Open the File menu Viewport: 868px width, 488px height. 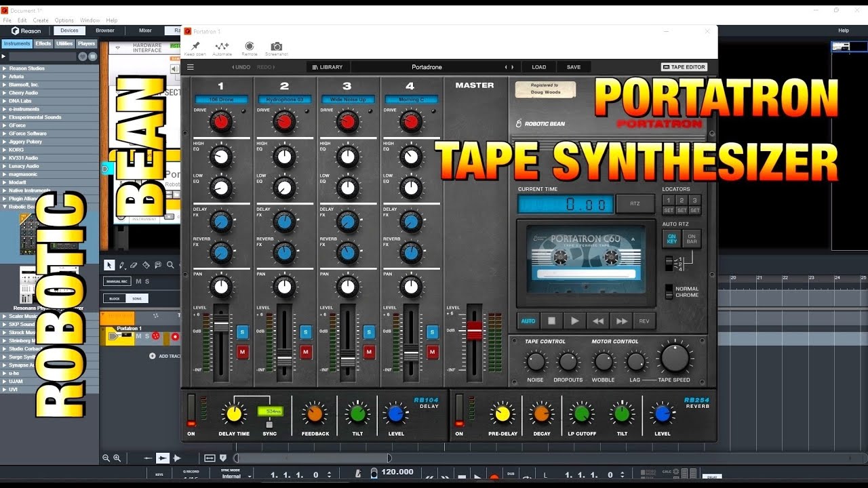[x=7, y=20]
